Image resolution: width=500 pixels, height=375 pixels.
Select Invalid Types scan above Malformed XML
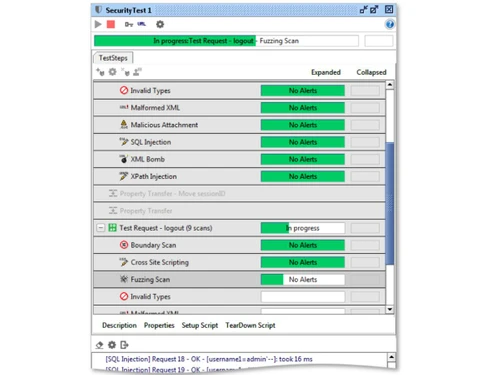click(239, 90)
